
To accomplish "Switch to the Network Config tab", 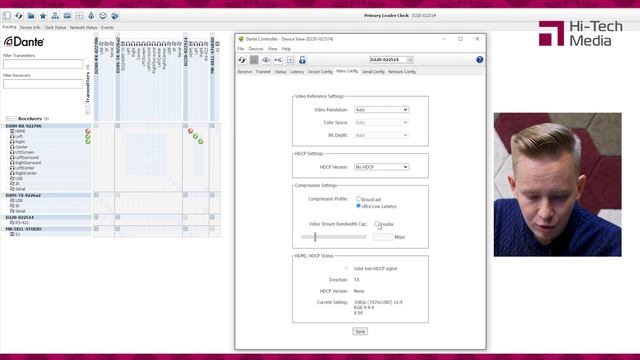I will coord(402,72).
